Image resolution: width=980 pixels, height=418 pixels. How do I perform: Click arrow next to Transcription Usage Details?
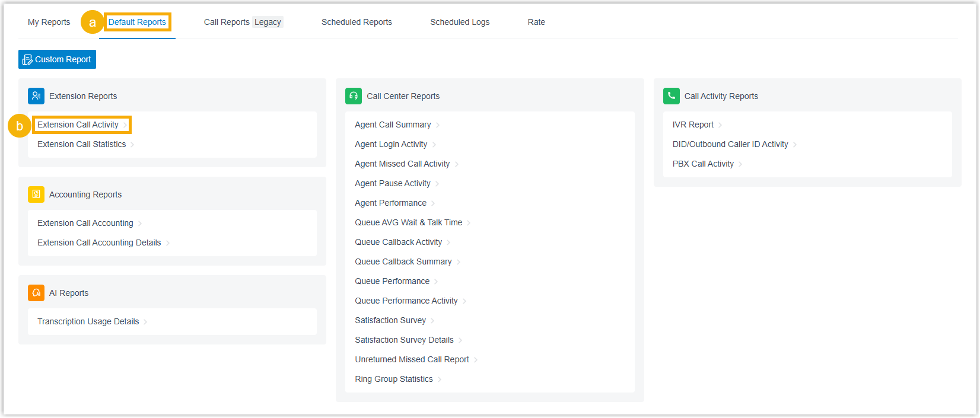coord(145,322)
